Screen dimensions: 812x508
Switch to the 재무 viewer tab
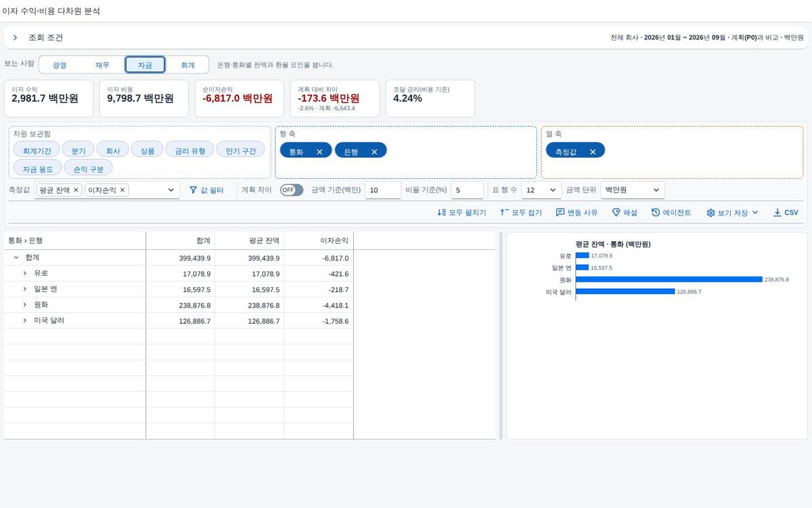(x=102, y=65)
